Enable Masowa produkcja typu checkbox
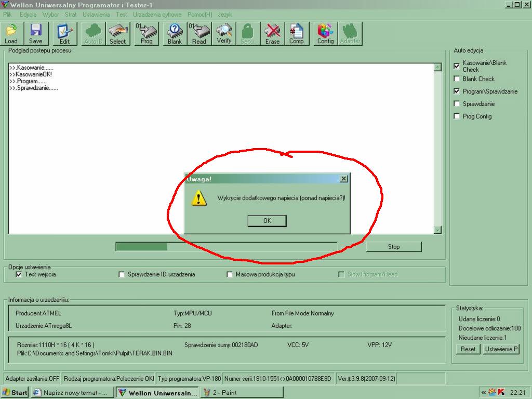 pos(230,274)
